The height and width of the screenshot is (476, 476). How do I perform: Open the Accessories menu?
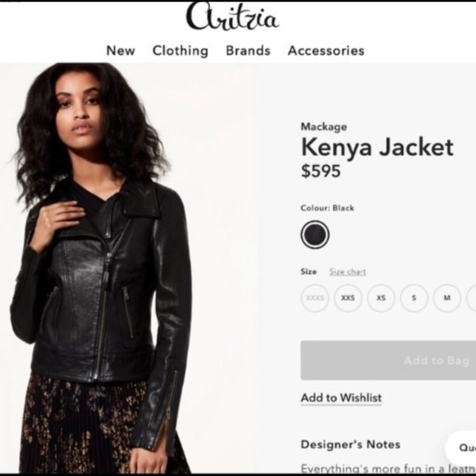[326, 50]
